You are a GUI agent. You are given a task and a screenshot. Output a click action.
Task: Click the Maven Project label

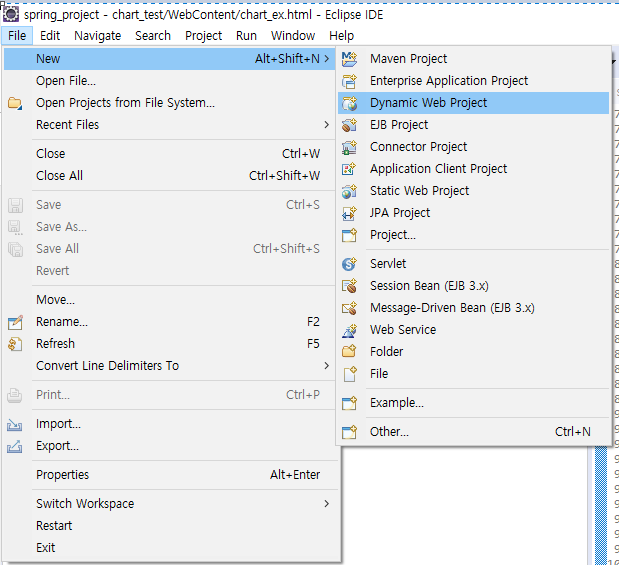[409, 59]
